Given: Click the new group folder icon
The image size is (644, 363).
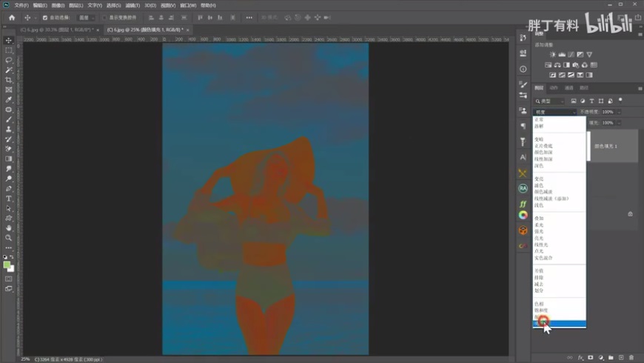Looking at the screenshot, I should point(611,358).
